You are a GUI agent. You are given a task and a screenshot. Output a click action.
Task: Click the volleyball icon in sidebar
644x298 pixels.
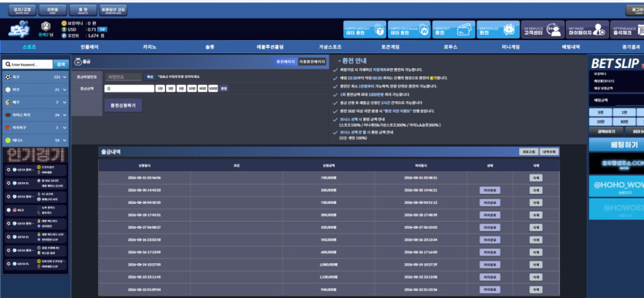pyautogui.click(x=8, y=102)
